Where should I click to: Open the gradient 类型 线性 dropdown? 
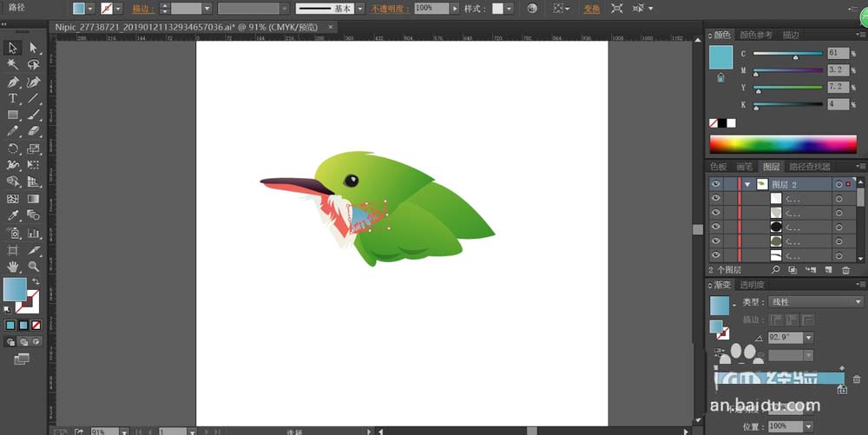coord(815,302)
